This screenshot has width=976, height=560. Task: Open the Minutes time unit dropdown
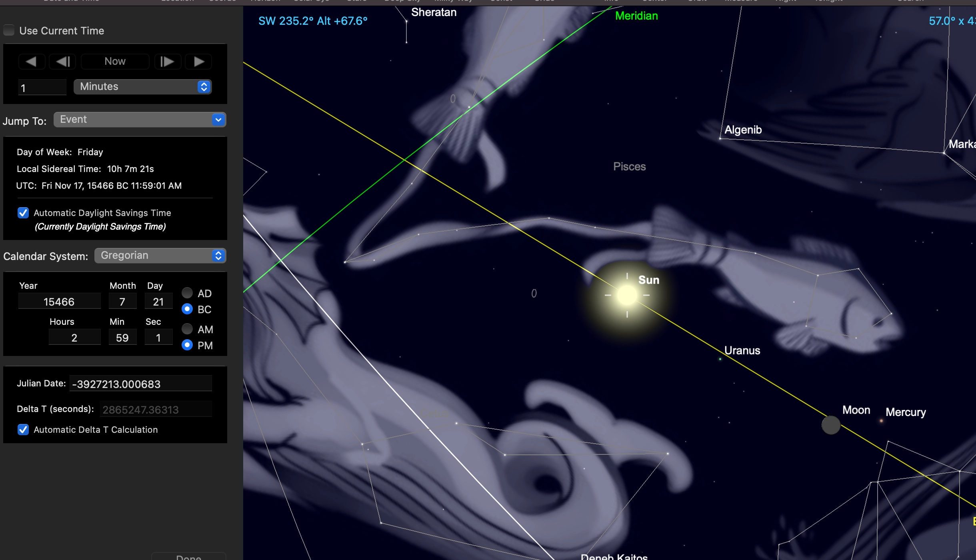[142, 87]
